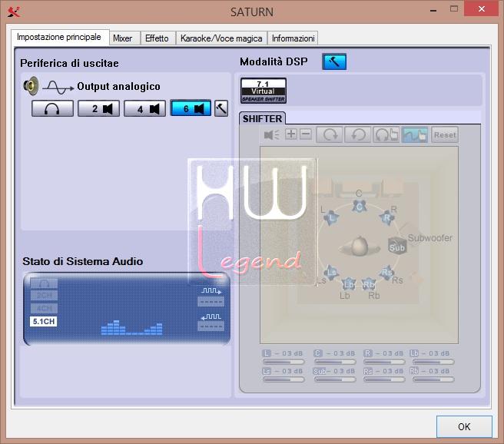This screenshot has width=504, height=444.
Task: Click the speaker icon beside Output analogico
Action: coord(31,86)
